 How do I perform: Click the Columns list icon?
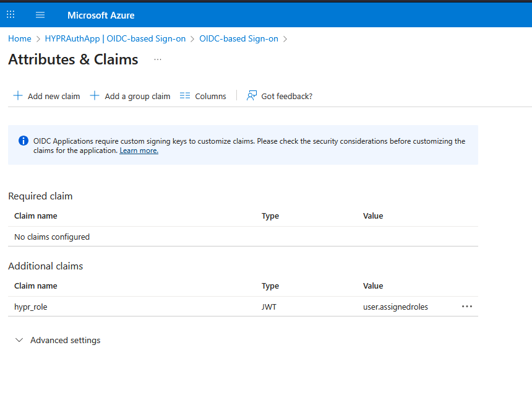(185, 95)
